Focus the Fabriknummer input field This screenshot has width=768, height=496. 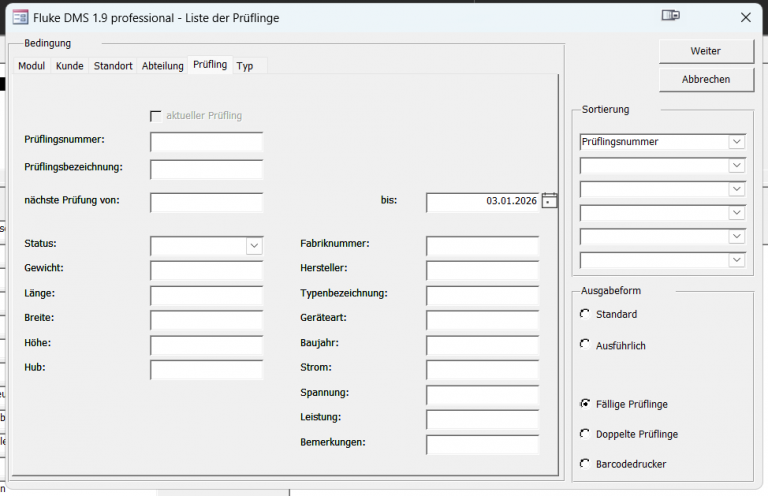[x=482, y=246]
